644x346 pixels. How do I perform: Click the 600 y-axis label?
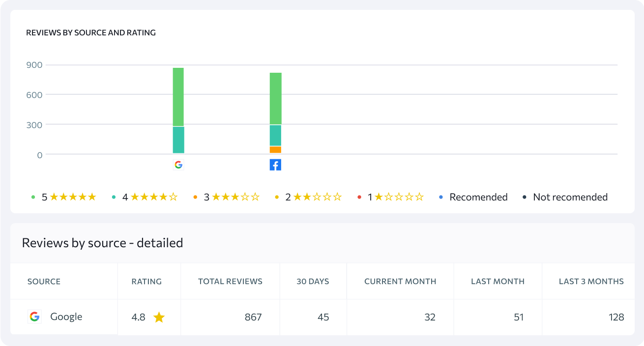pyautogui.click(x=34, y=94)
